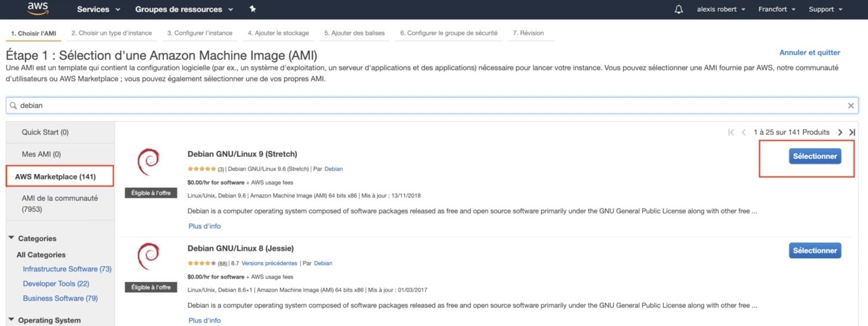
Task: Click the 1 à 25 sur 141 Produits text
Action: [791, 132]
